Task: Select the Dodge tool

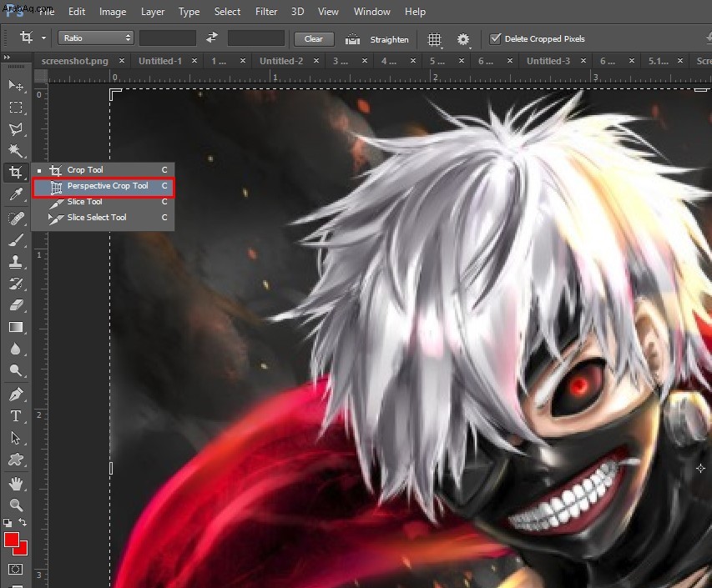Action: (16, 370)
